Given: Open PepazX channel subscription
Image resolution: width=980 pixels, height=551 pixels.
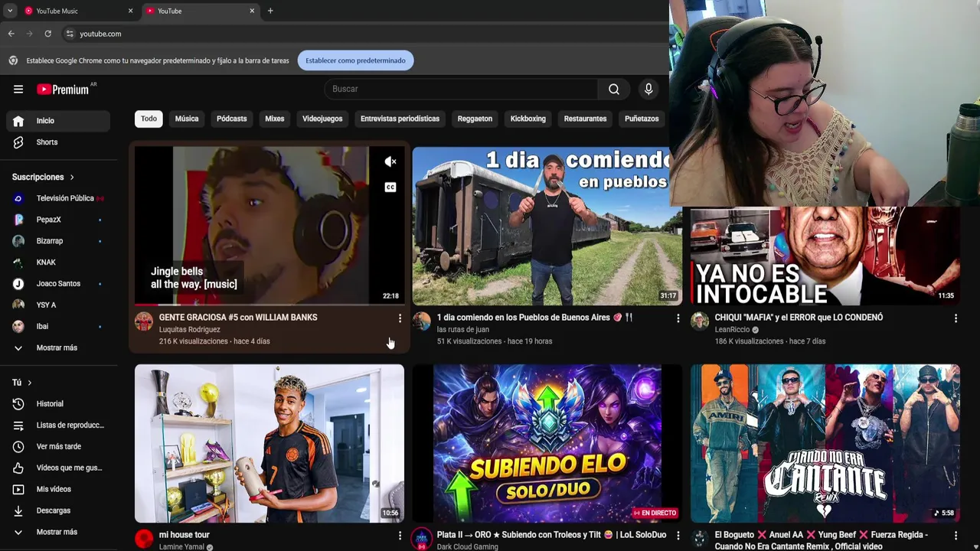Looking at the screenshot, I should 58,220.
